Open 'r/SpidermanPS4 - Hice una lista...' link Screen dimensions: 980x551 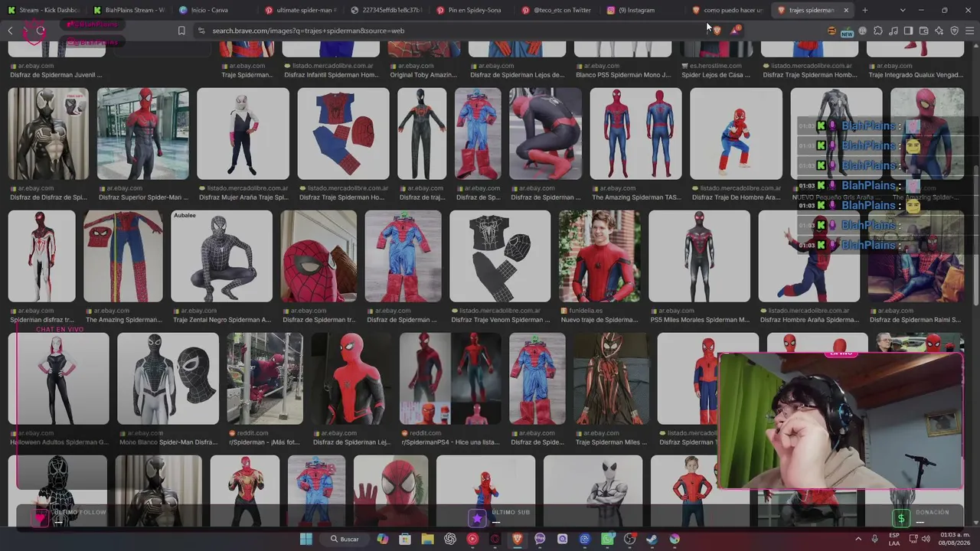[x=450, y=442]
